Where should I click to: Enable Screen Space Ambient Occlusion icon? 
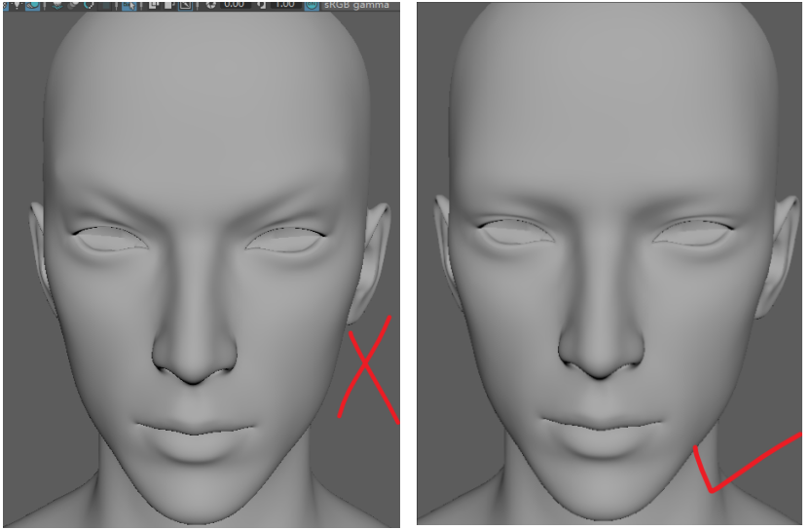click(56, 5)
